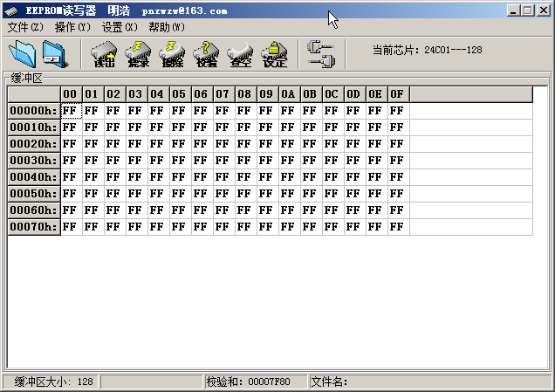Click the 校验 (verify chip) toolbar icon

pyautogui.click(x=206, y=54)
